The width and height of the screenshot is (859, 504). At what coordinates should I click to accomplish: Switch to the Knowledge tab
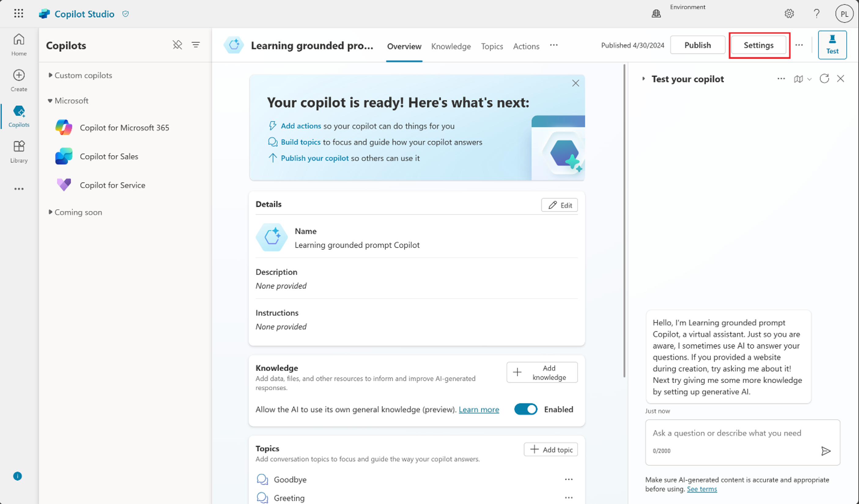click(x=451, y=46)
